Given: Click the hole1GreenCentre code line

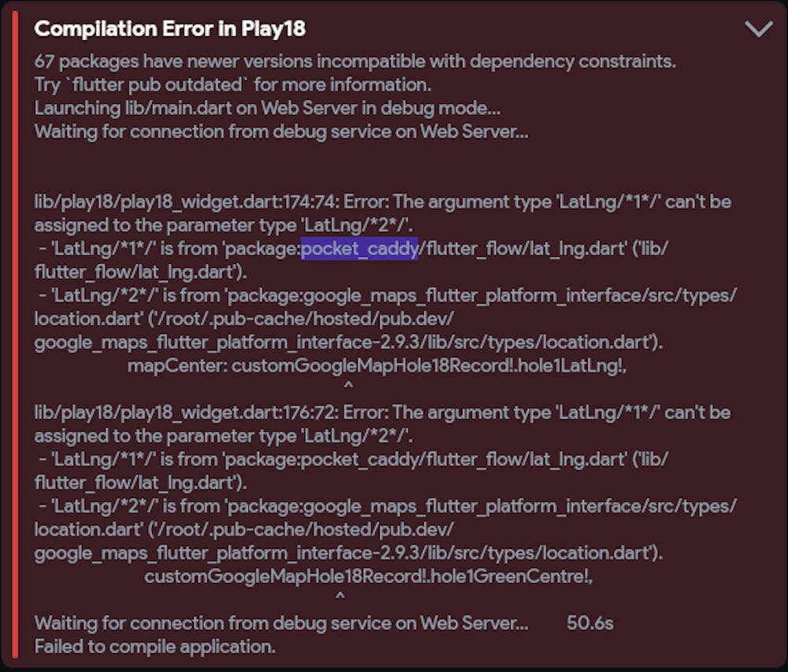Looking at the screenshot, I should 368,577.
